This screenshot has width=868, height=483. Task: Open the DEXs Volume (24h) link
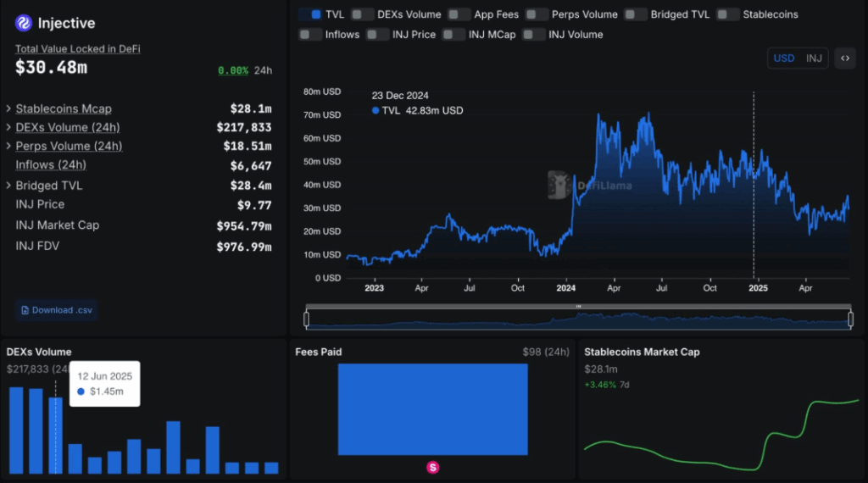68,128
